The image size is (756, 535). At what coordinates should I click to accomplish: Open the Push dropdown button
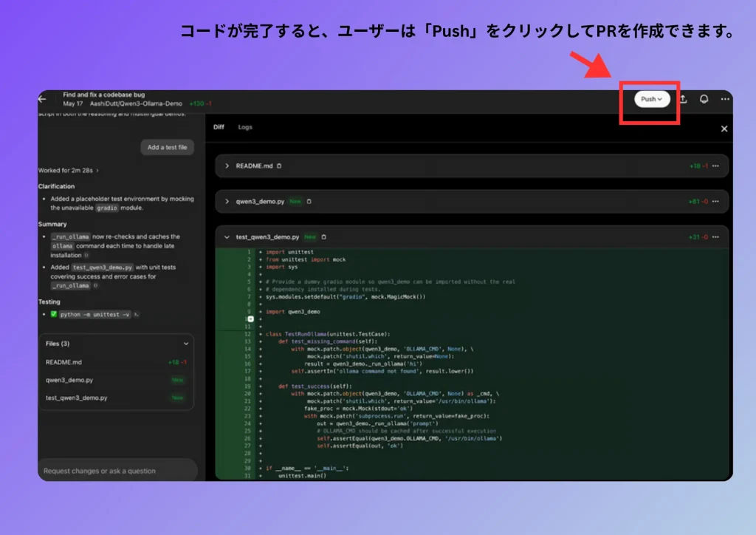[652, 99]
